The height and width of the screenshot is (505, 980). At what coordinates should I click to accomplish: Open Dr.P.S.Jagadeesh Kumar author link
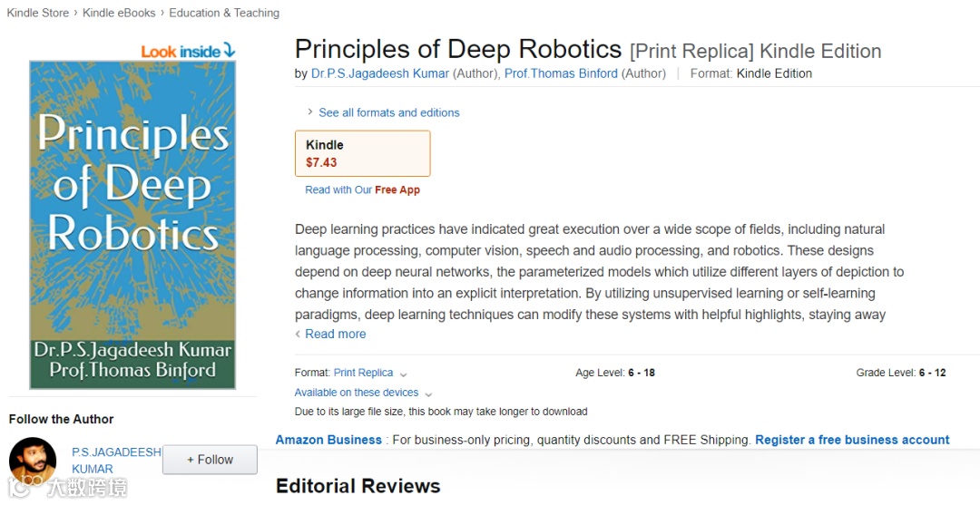coord(380,73)
